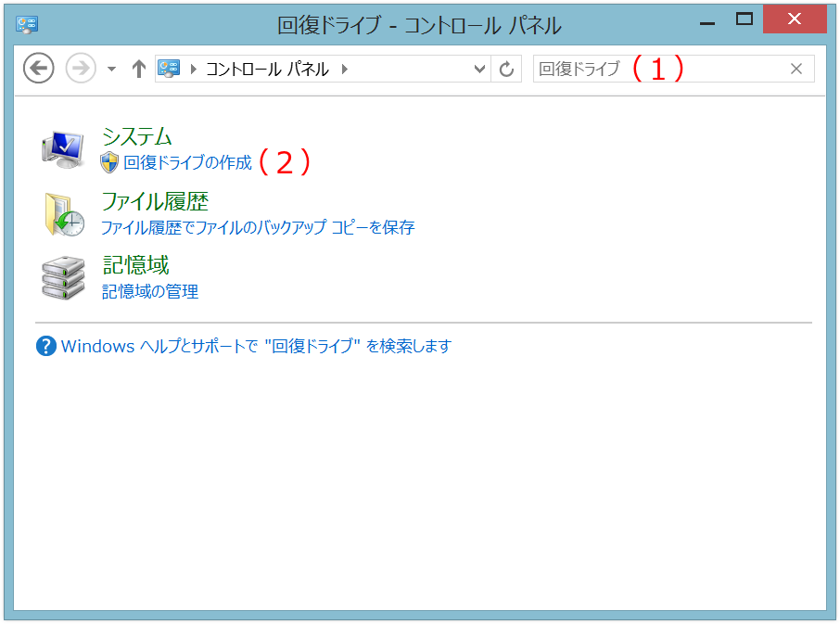The width and height of the screenshot is (840, 624).
Task: Open window system menu icon in title bar
Action: point(27,25)
